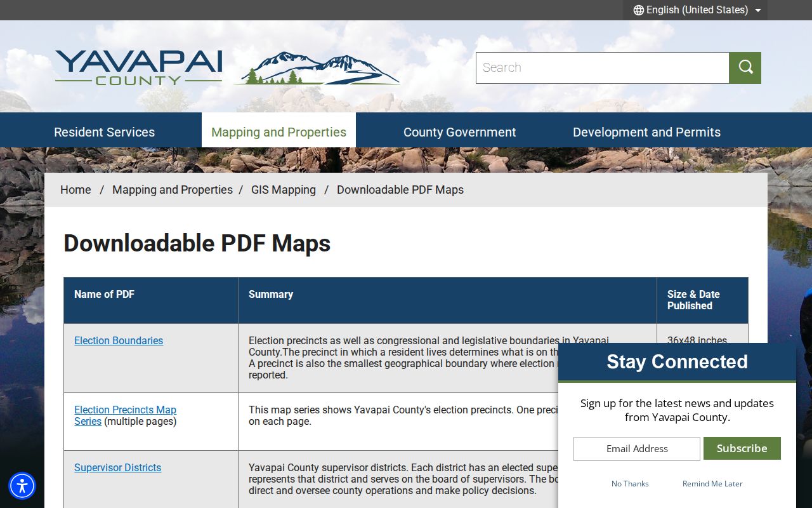Go to the Home breadcrumb link
Image resolution: width=812 pixels, height=508 pixels.
point(75,190)
